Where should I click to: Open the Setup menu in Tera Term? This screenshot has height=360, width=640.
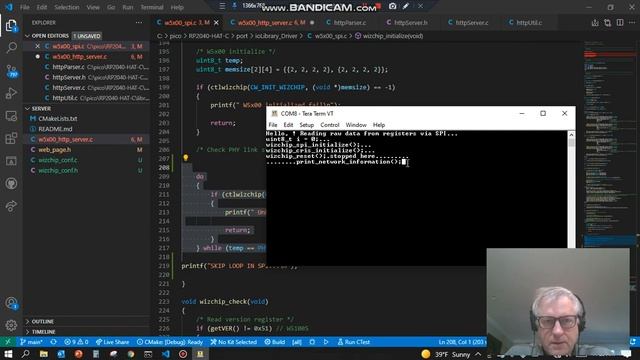tap(307, 125)
